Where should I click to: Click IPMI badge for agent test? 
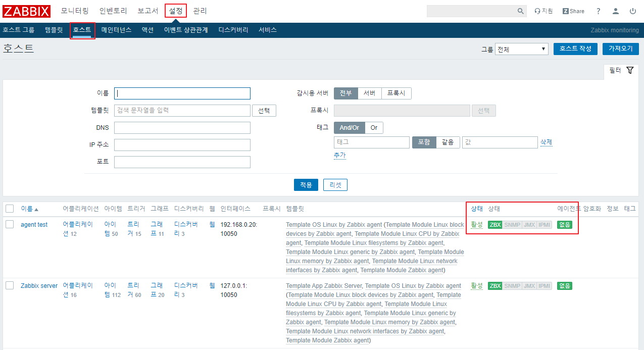pos(544,225)
